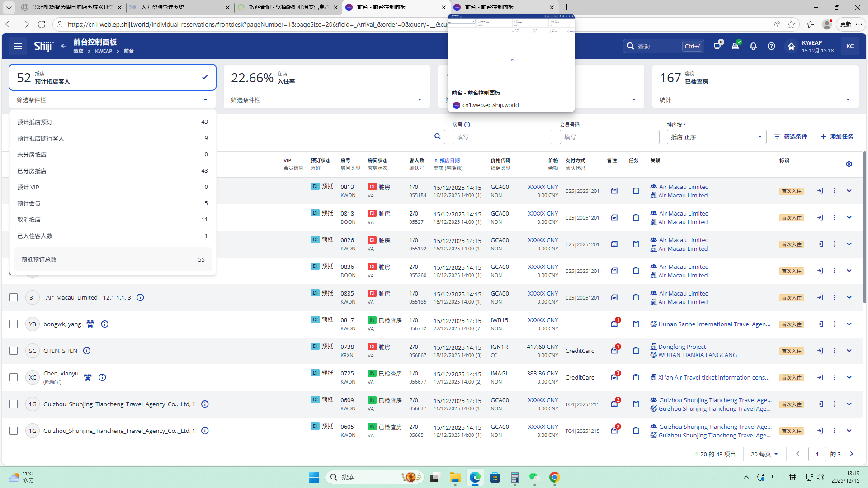Click check-in icon for room 0813
This screenshot has width=868, height=488.
820,191
